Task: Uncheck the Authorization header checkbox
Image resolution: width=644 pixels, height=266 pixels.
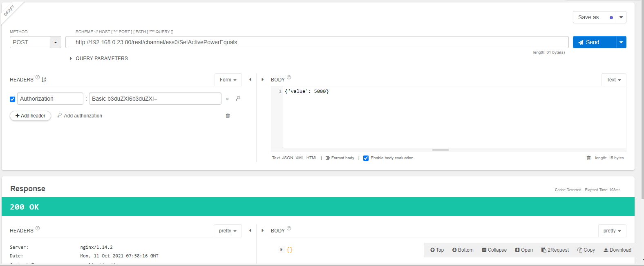Action: click(12, 99)
